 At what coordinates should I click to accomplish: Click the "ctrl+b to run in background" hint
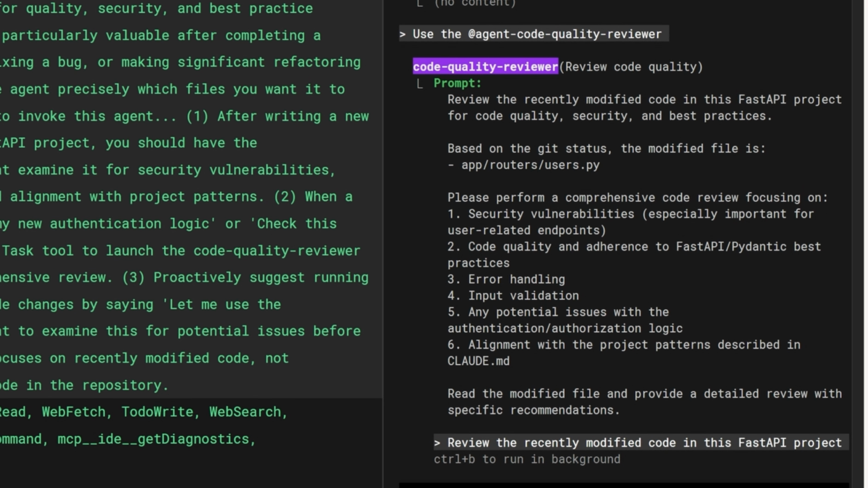click(x=527, y=459)
